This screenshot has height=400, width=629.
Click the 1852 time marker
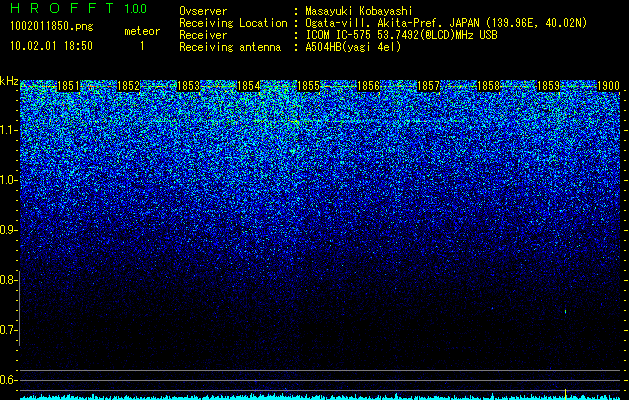[x=128, y=86]
